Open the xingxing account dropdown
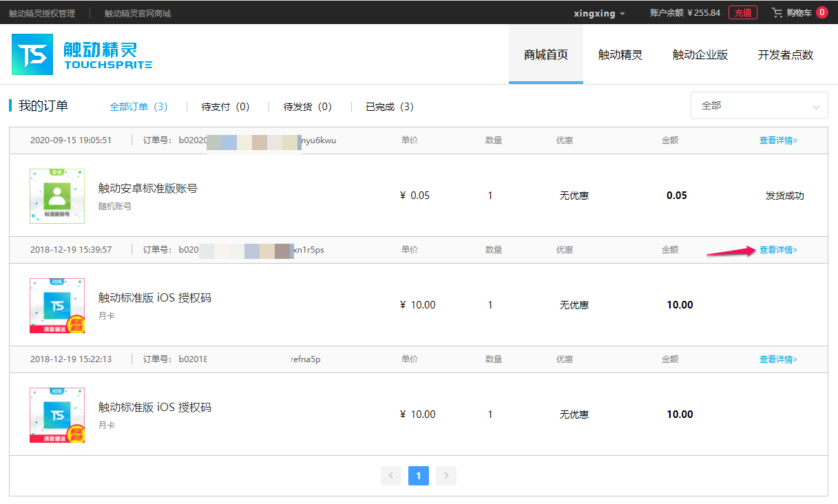 (600, 13)
